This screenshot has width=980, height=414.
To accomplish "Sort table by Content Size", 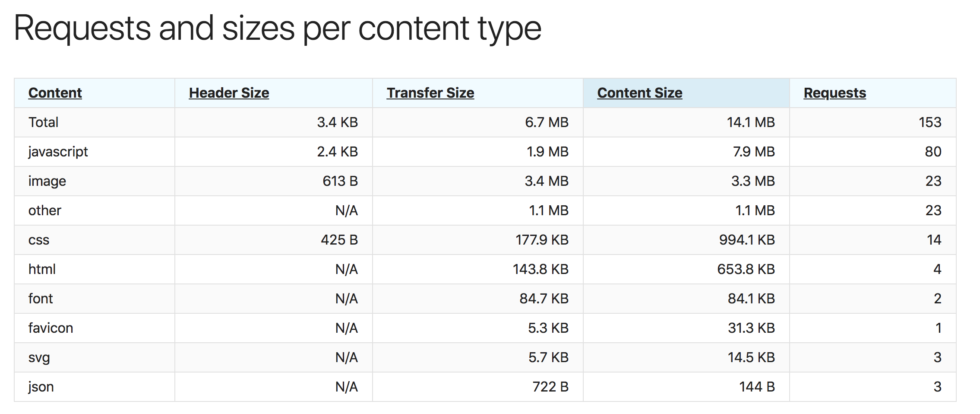I will [x=639, y=93].
